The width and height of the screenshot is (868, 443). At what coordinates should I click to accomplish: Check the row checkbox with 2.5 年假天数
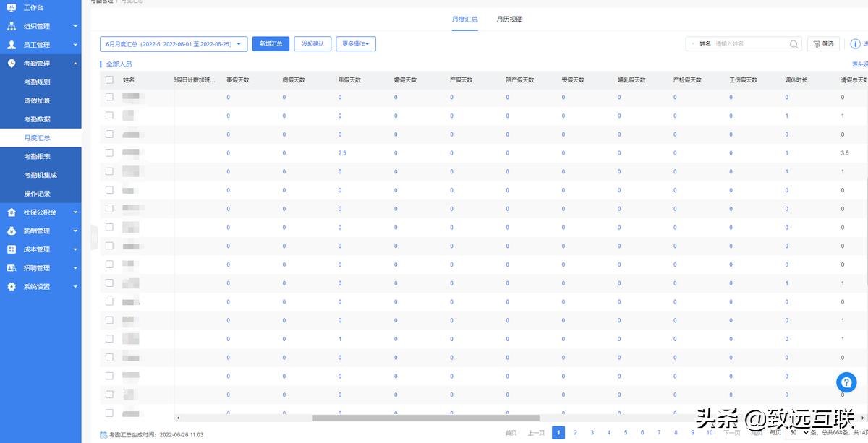[109, 152]
